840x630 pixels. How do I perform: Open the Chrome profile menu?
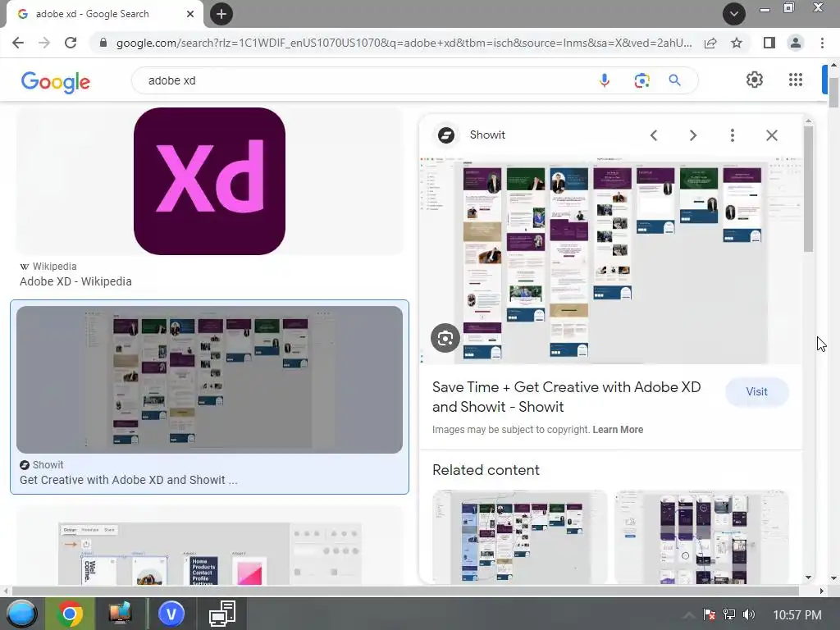796,43
